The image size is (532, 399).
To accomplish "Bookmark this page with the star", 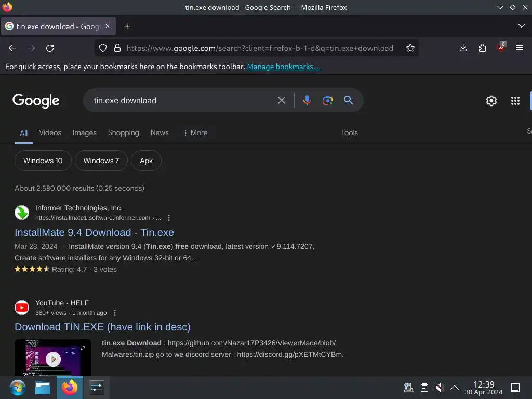I will click(x=410, y=48).
